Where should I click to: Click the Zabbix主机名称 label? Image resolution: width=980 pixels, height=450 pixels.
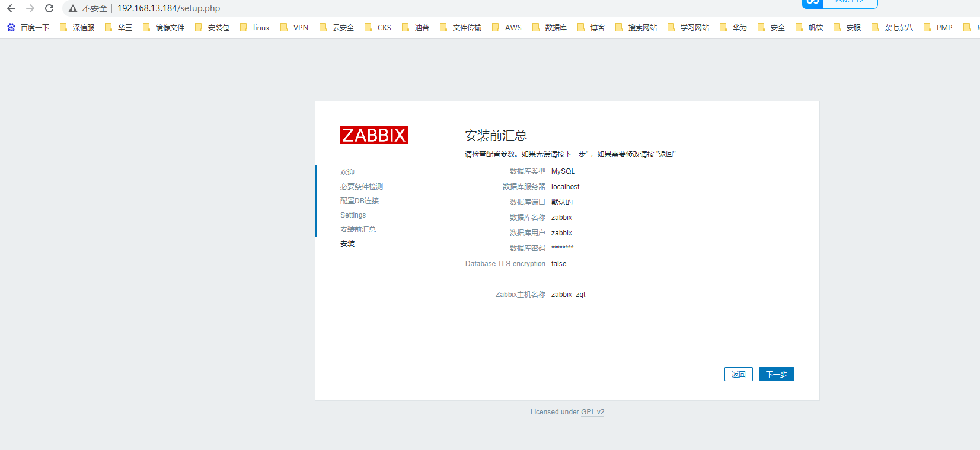click(521, 295)
